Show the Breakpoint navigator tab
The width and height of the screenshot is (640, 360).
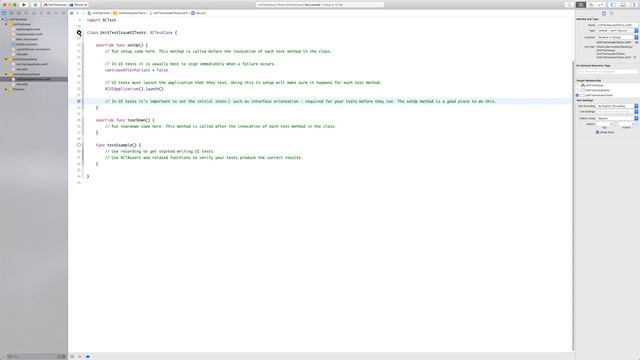point(56,13)
